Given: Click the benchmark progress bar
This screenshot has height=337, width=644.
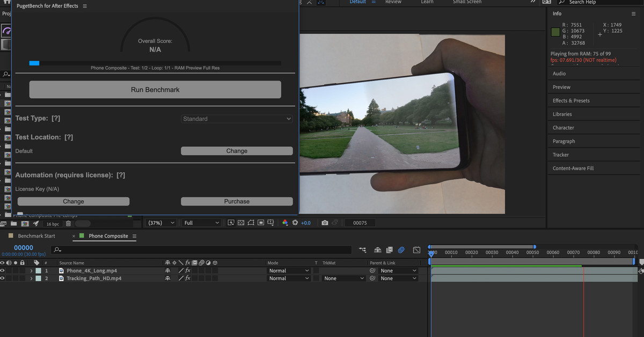Looking at the screenshot, I should tap(155, 63).
